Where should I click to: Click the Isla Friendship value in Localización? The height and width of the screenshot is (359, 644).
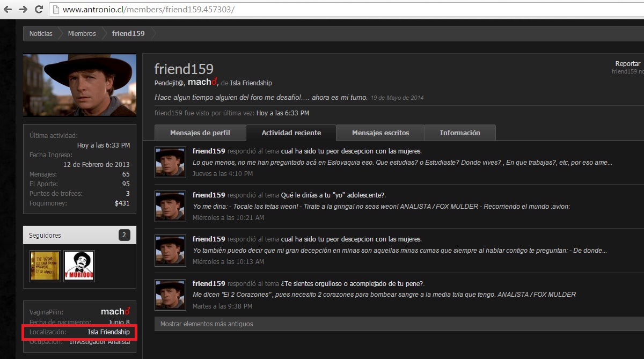point(109,332)
